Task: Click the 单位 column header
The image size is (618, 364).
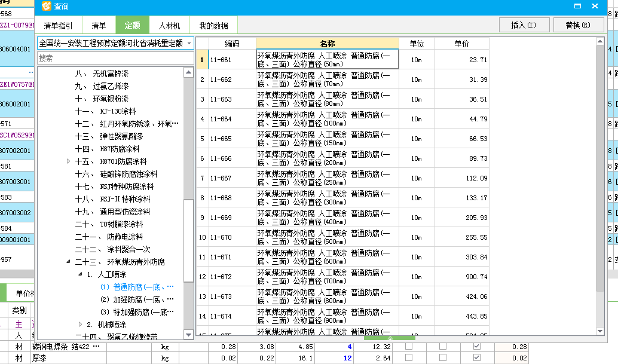Action: [417, 43]
